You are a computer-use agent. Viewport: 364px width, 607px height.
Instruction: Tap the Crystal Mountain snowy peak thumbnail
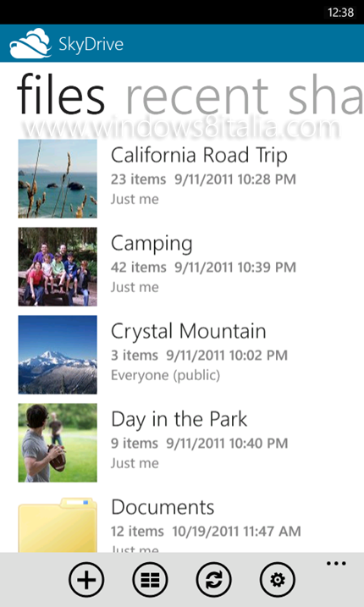click(x=58, y=355)
